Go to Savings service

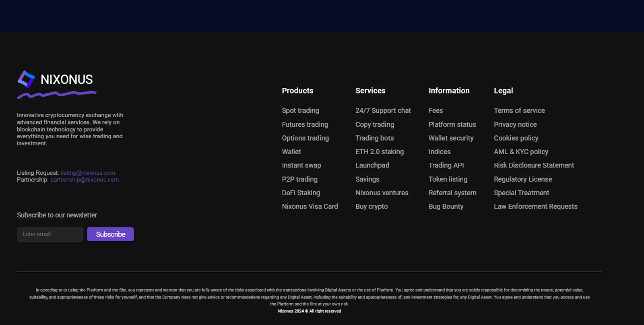pos(367,179)
